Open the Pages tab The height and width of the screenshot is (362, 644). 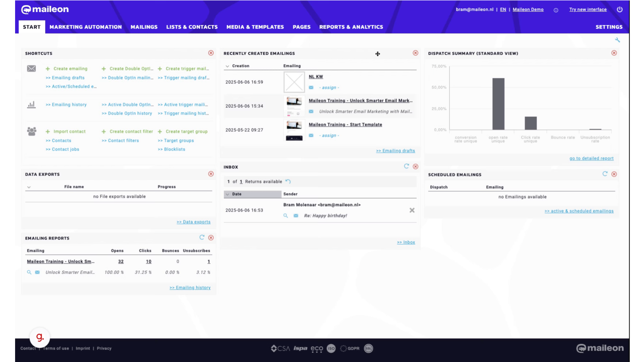pyautogui.click(x=302, y=27)
